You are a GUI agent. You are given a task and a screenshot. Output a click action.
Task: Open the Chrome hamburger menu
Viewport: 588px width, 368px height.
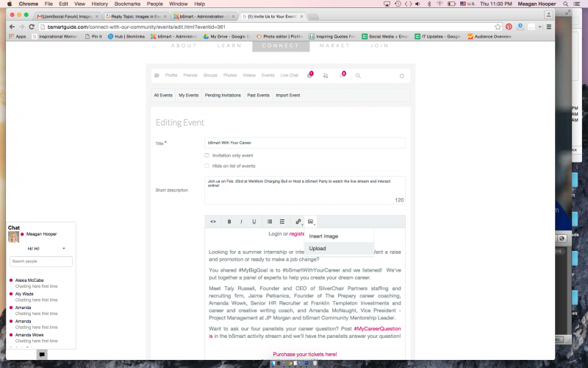[x=548, y=26]
